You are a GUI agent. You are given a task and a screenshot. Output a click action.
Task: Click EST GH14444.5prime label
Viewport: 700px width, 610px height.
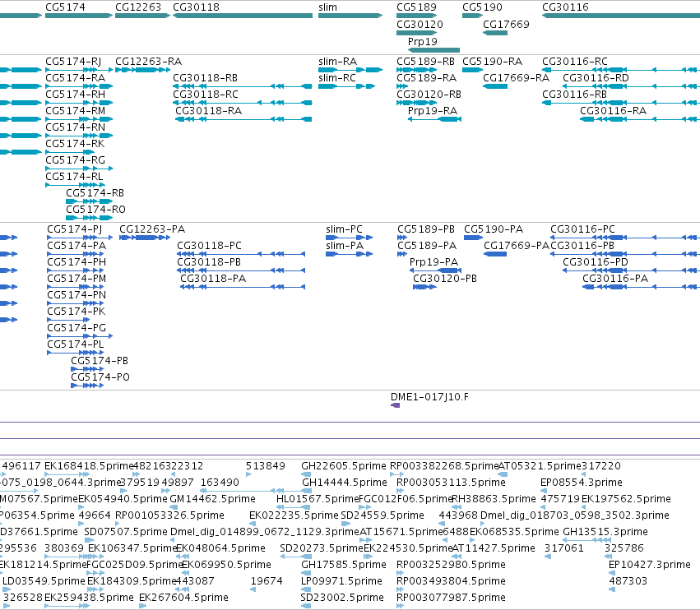[344, 483]
